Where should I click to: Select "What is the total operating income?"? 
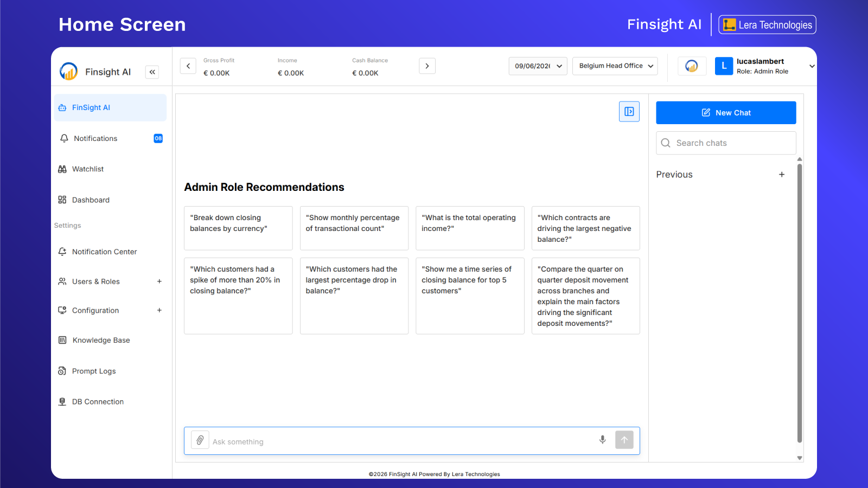click(470, 228)
